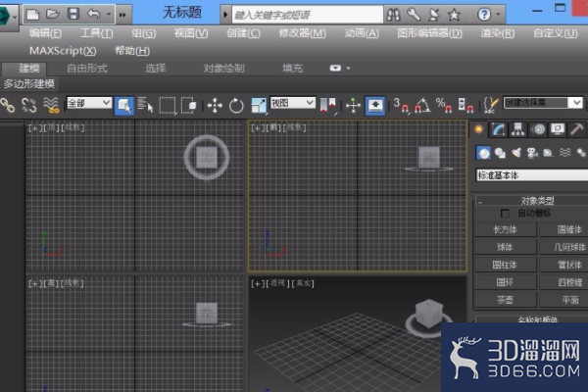Open the 视图(V) menu
The height and width of the screenshot is (392, 588).
(x=191, y=33)
